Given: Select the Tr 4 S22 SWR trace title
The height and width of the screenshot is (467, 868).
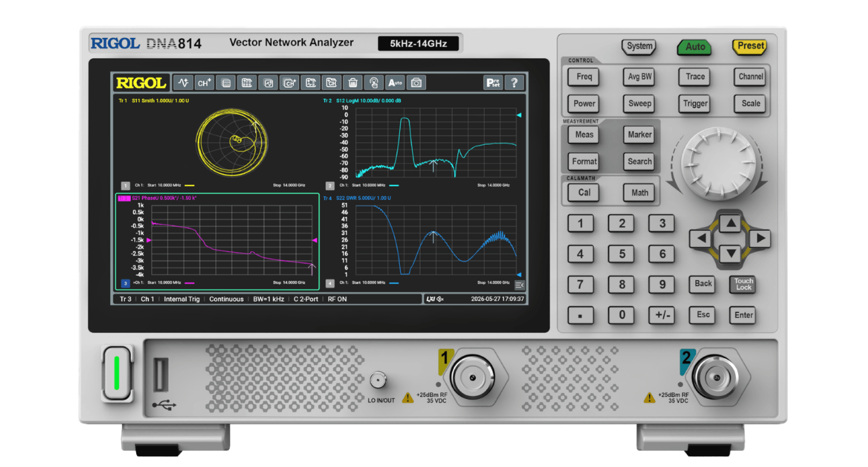Looking at the screenshot, I should 357,198.
